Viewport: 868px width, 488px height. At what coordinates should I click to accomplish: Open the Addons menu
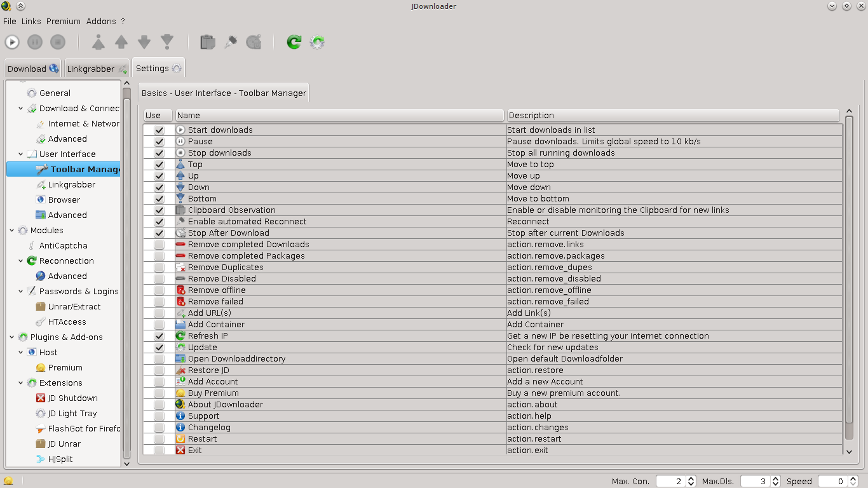(101, 21)
